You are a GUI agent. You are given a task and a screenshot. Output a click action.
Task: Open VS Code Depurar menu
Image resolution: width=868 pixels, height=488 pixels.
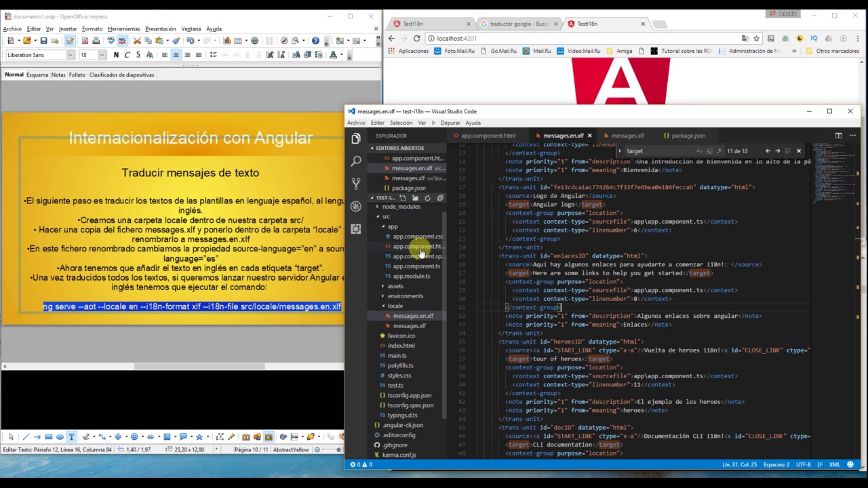click(x=450, y=123)
